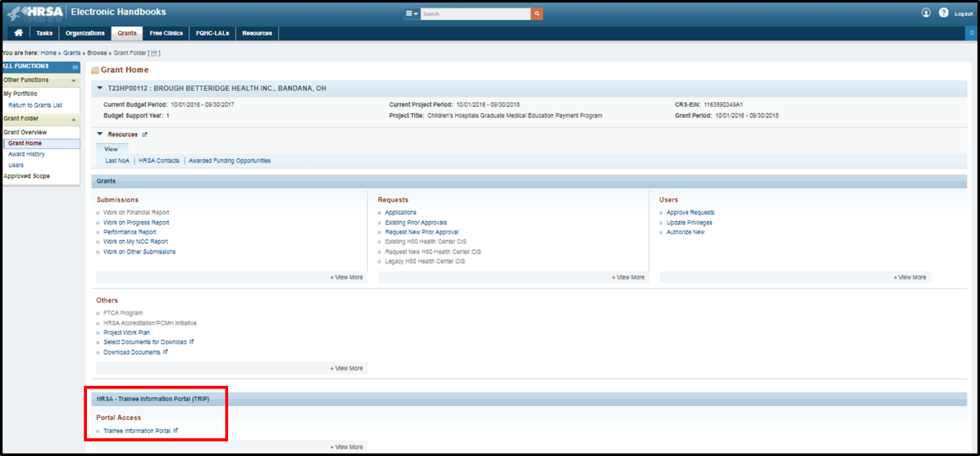Open HRSA Contacts link
The width and height of the screenshot is (980, 456).
point(159,161)
